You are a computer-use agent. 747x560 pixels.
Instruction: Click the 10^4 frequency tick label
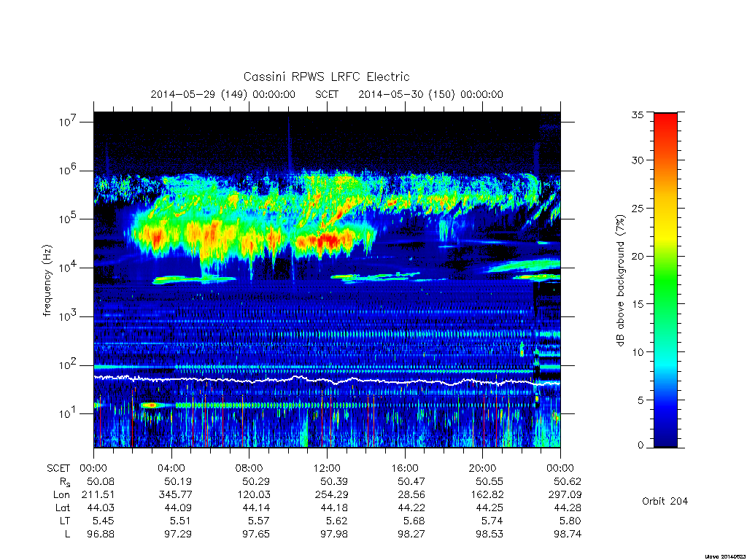coord(68,268)
